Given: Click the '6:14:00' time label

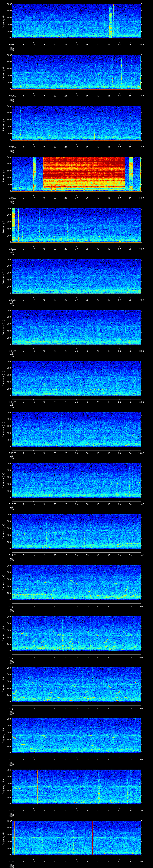Looking at the screenshot, I should click(12, 708).
